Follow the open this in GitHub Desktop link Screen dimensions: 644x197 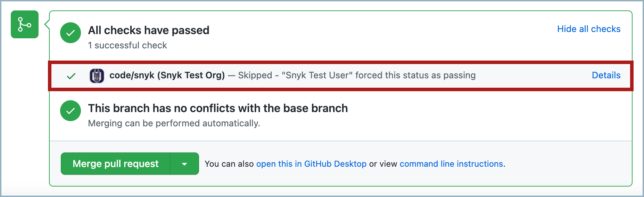(311, 164)
